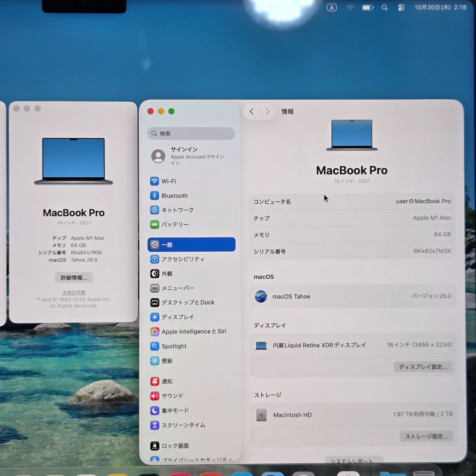Image resolution: width=476 pixels, height=476 pixels.
Task: Open Accessibility settings
Action: tap(183, 259)
